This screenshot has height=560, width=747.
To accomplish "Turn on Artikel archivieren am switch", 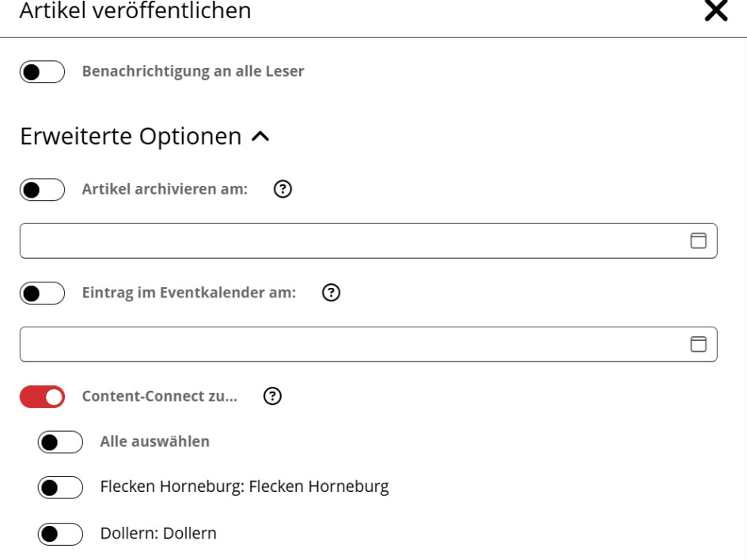I will pos(42,190).
